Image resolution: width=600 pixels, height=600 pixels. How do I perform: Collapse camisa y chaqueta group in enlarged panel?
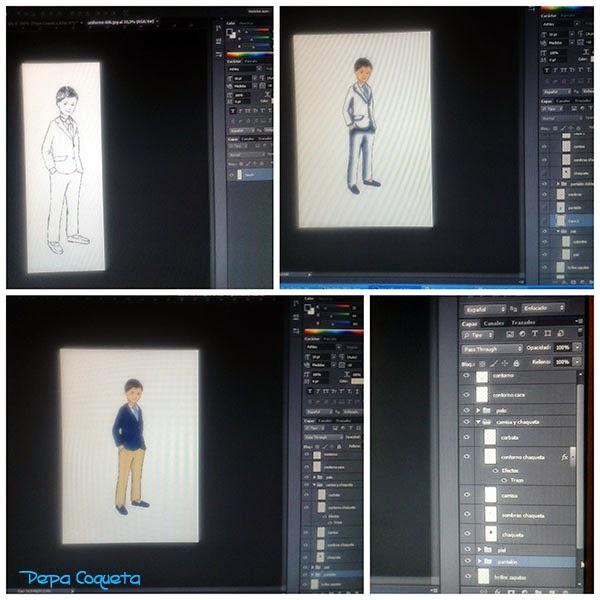[x=478, y=423]
